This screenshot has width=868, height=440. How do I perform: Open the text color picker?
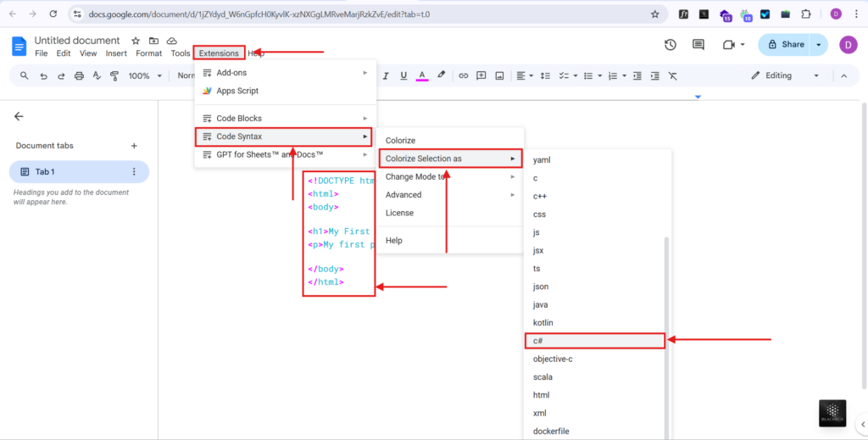[x=422, y=75]
